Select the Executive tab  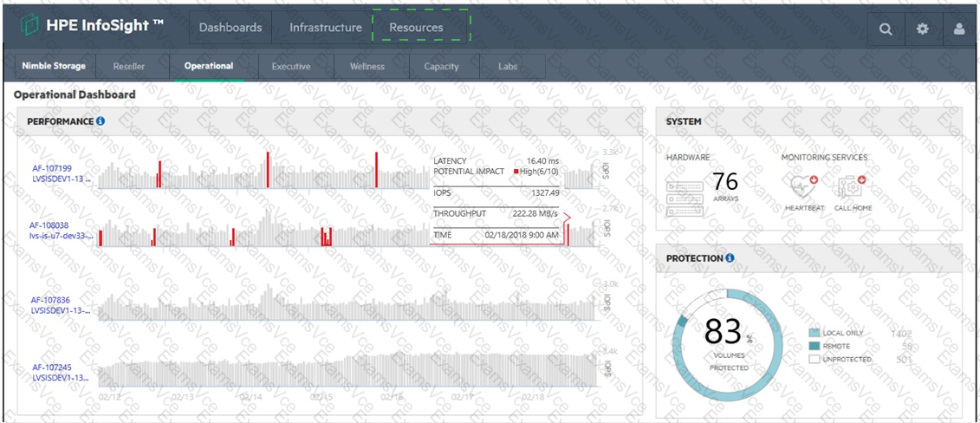click(291, 66)
